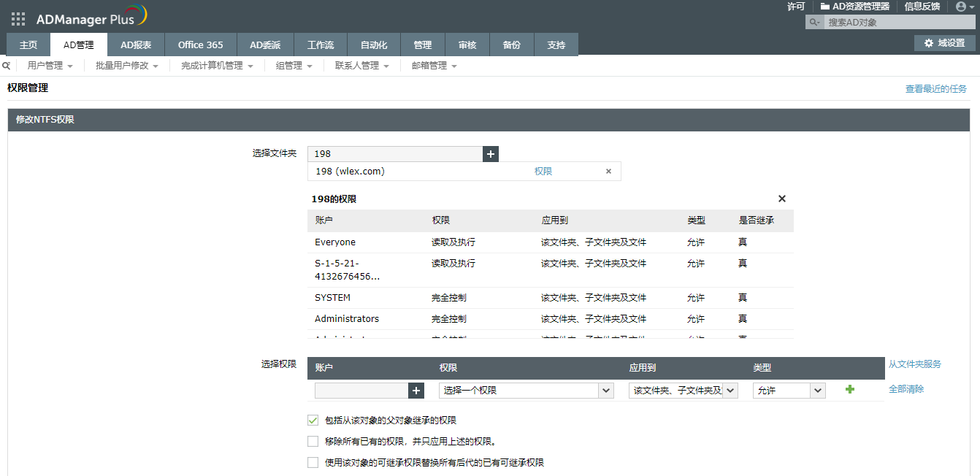Open the 选择一个权限 dropdown
The image size is (980, 476).
click(x=526, y=391)
